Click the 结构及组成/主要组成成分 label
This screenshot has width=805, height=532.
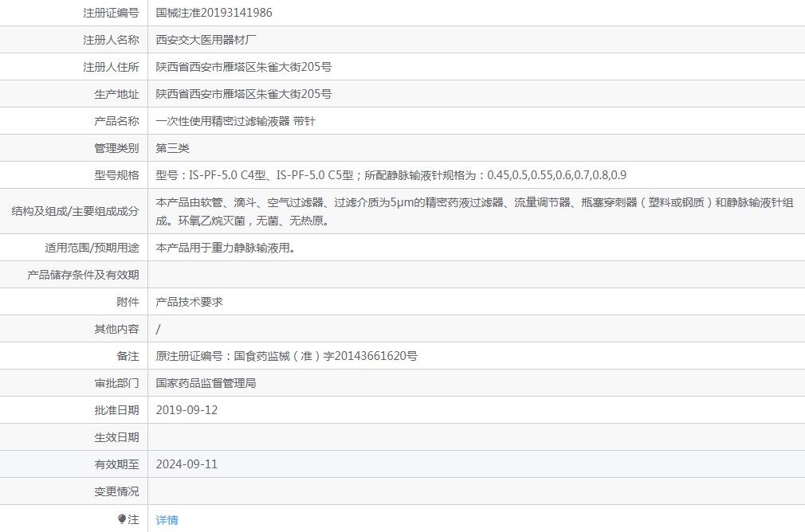coord(75,211)
